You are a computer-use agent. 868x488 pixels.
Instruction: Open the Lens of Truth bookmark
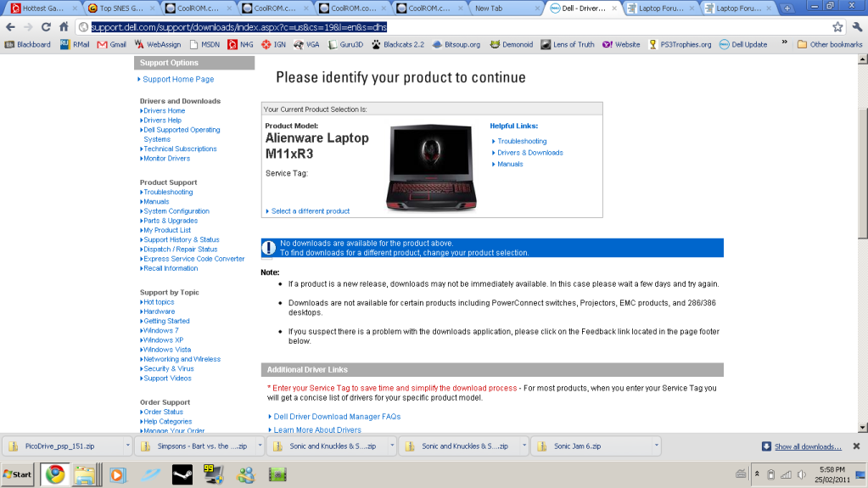pos(568,44)
